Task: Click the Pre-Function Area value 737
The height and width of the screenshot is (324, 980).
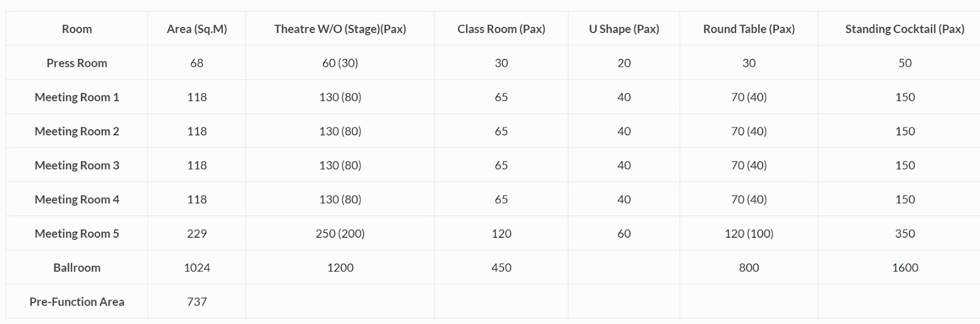Action: click(197, 302)
